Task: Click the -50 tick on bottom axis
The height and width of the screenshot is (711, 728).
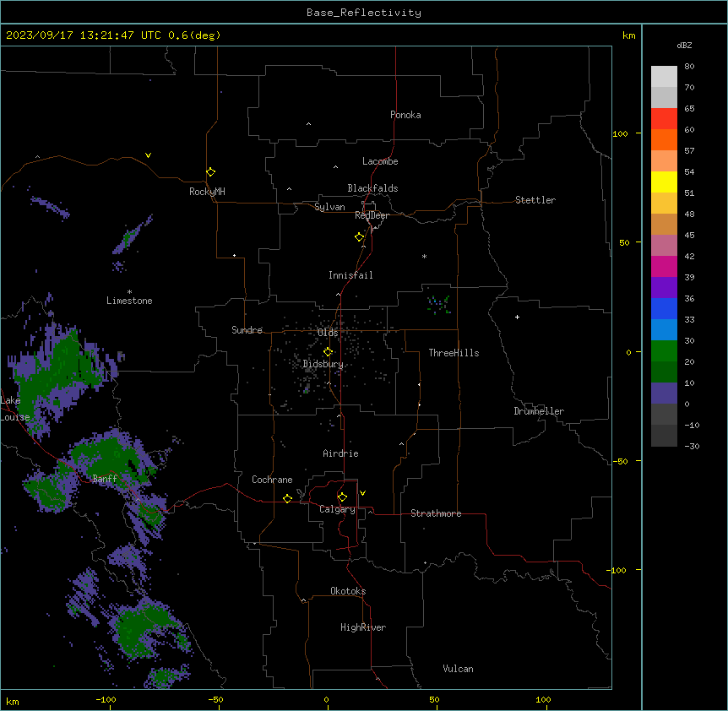Action: pos(215,699)
